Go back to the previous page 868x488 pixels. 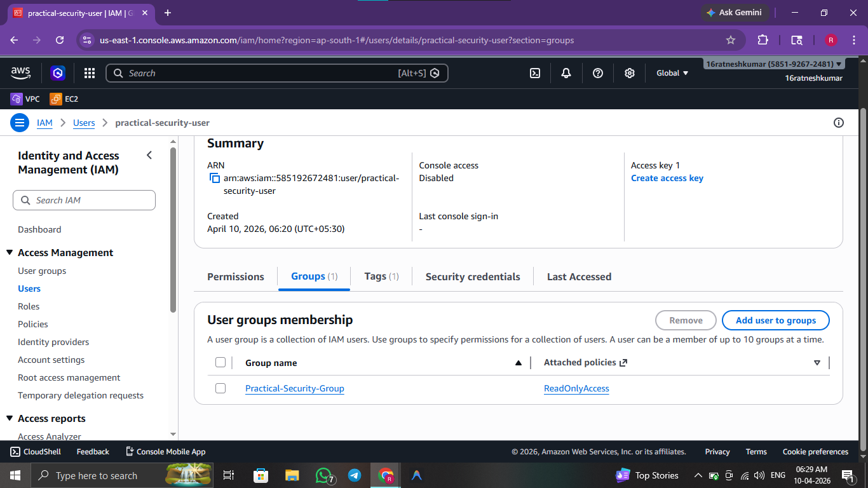pos(15,40)
